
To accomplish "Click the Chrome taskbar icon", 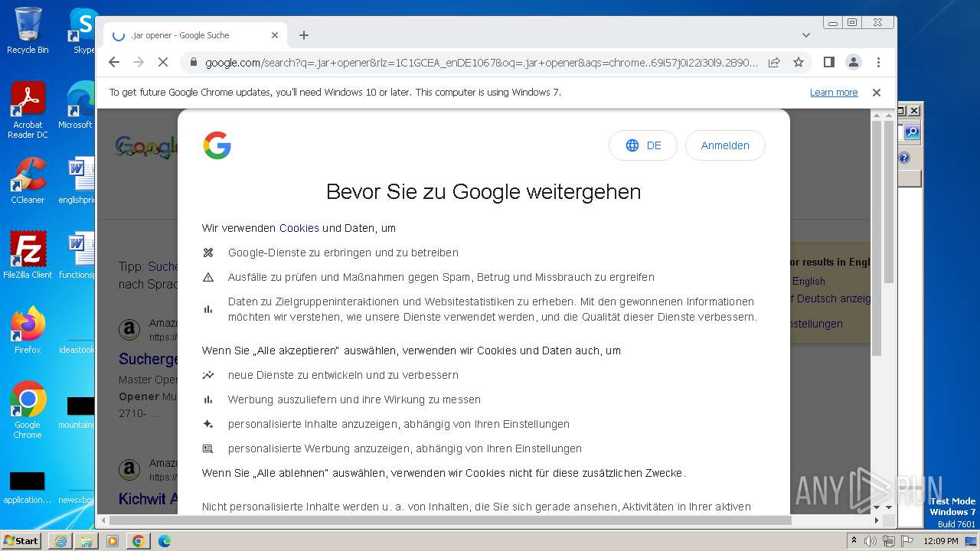I will (x=139, y=541).
